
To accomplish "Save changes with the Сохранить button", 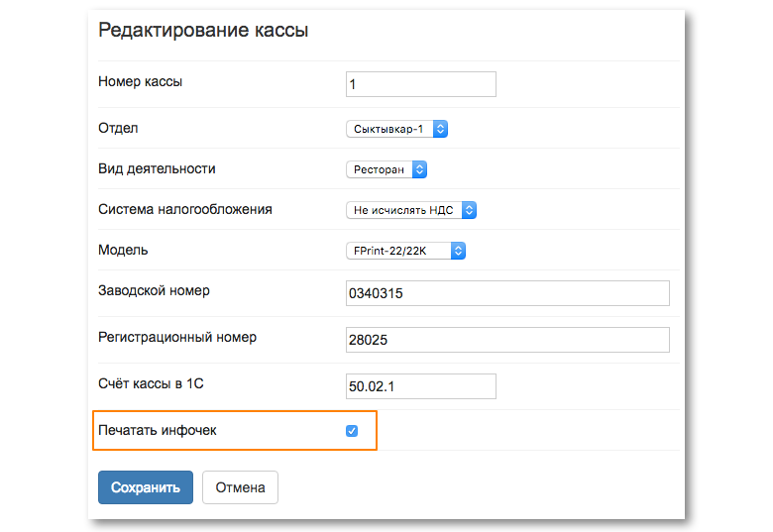I will tap(146, 487).
